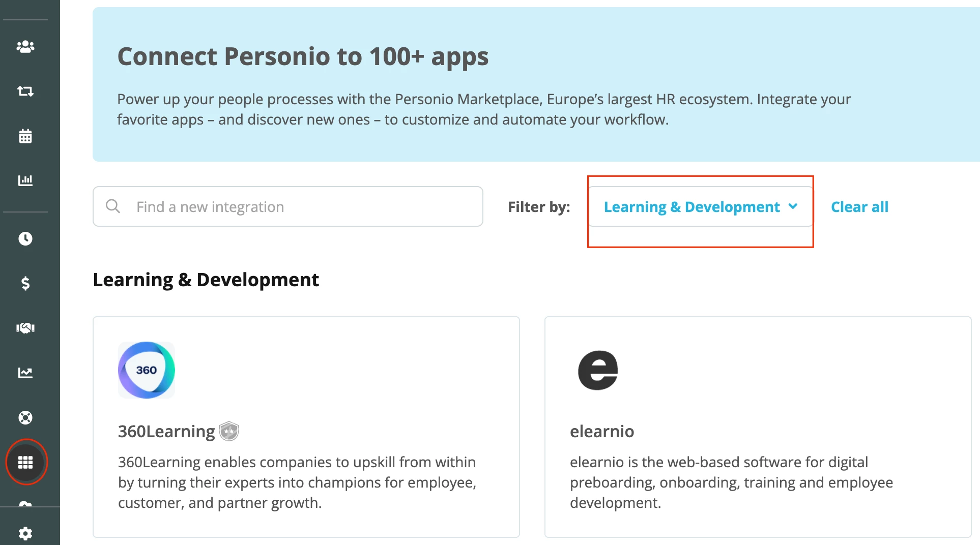Open the dollar sign payroll icon
980x545 pixels.
tap(25, 283)
